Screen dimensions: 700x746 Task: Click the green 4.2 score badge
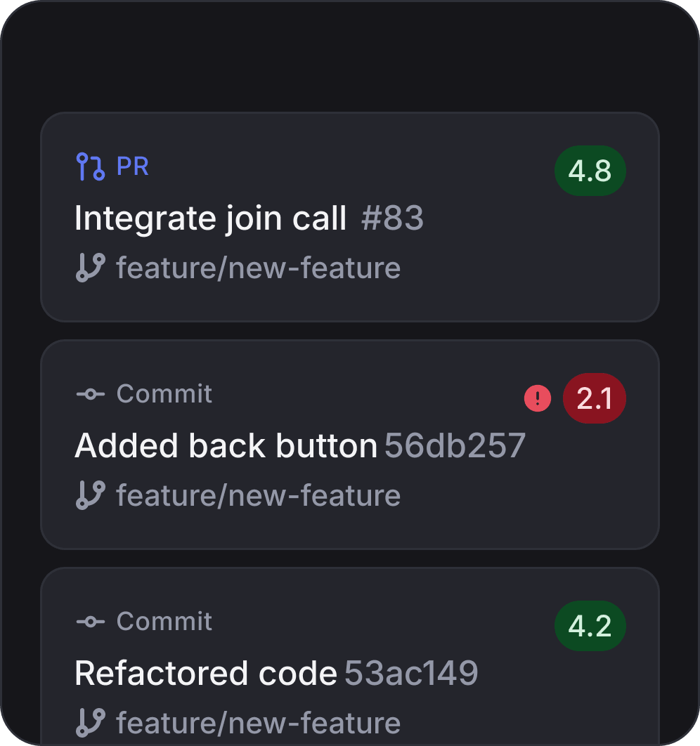(590, 627)
